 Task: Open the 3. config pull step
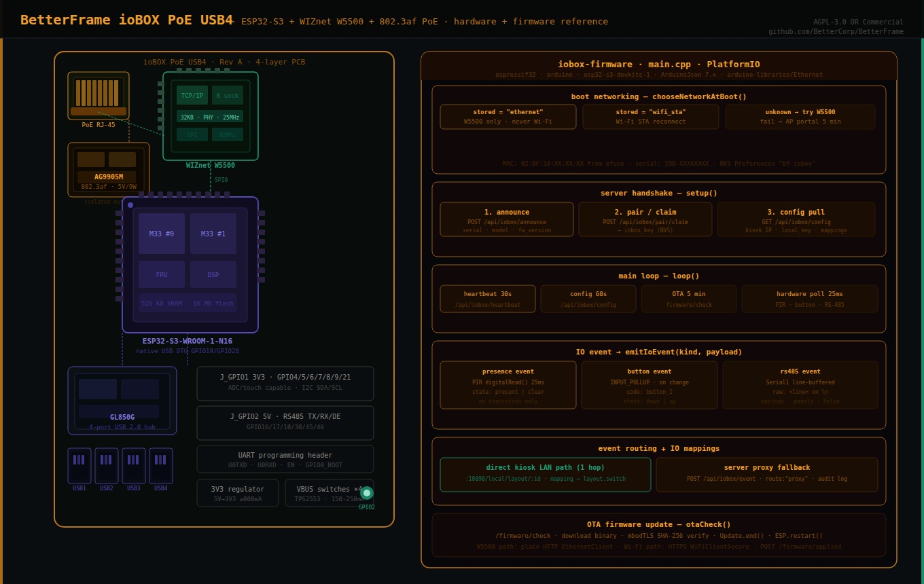(796, 219)
